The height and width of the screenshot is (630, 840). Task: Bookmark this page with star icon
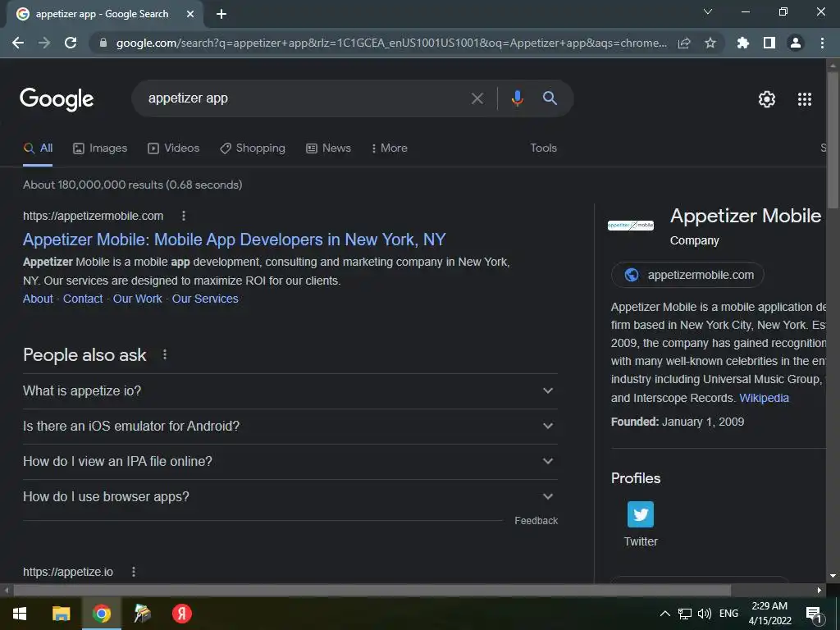pyautogui.click(x=710, y=43)
